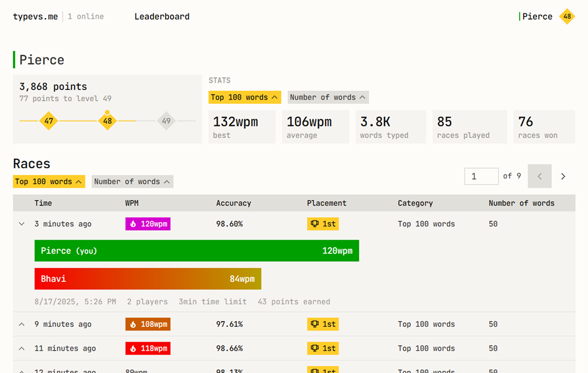
Task: Click the 76 races won card
Action: pyautogui.click(x=544, y=127)
